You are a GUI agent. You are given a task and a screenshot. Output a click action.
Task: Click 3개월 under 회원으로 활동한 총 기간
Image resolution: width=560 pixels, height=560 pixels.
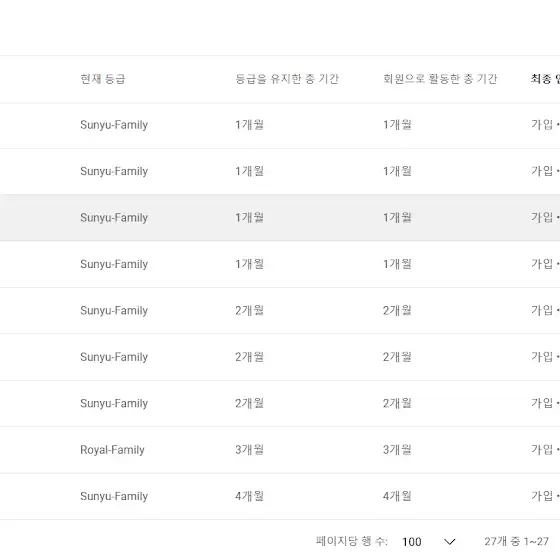point(397,450)
